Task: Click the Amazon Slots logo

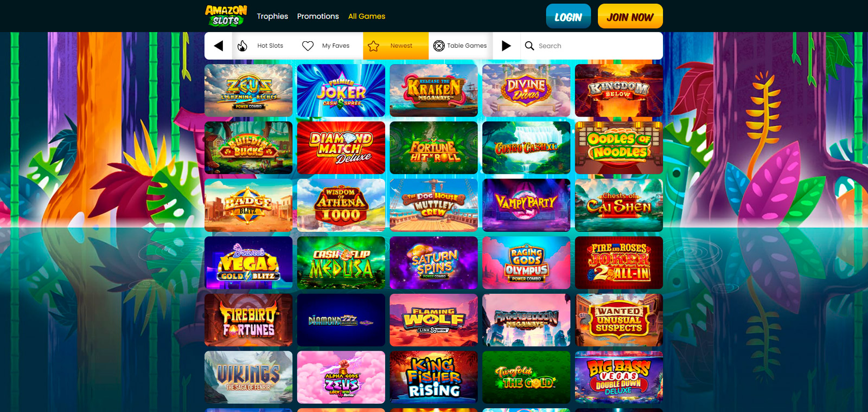Action: click(226, 16)
